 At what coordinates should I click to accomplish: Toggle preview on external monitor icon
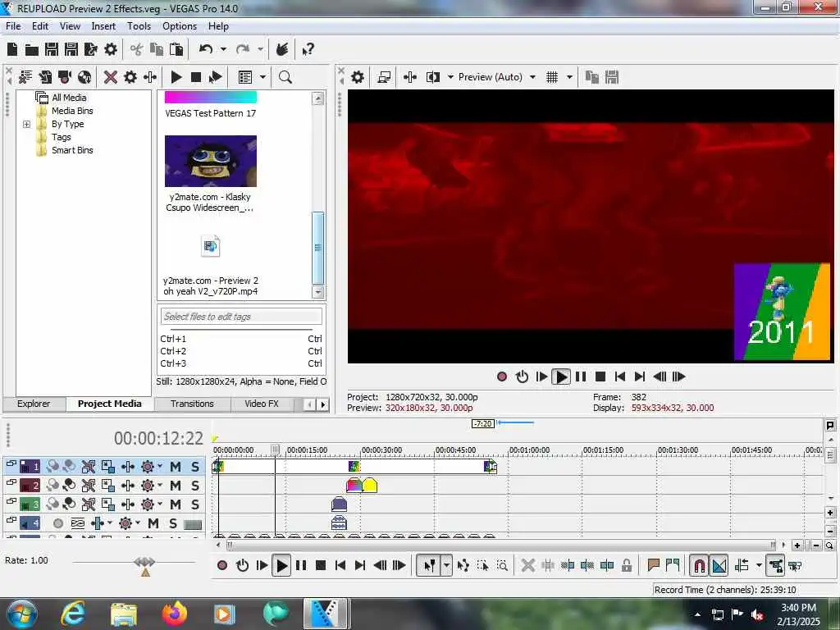pyautogui.click(x=384, y=77)
